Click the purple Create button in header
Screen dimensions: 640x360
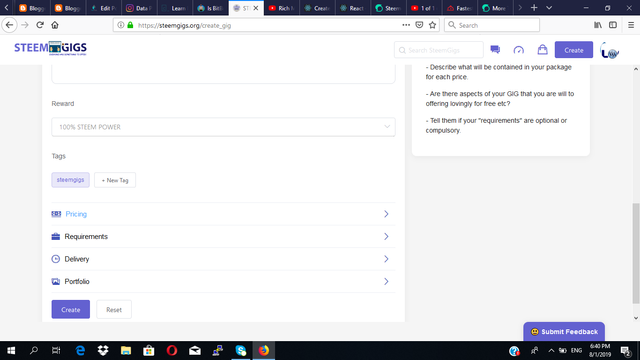573,50
